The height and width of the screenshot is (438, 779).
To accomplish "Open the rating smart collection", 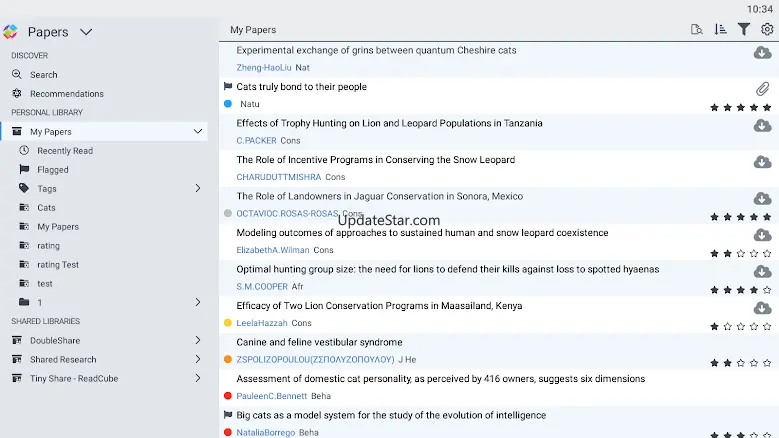I will (x=48, y=245).
